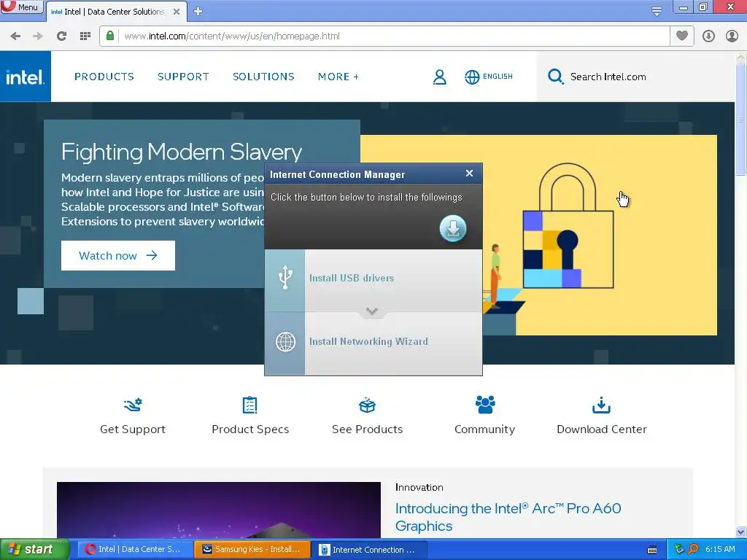The image size is (747, 560).
Task: Click the Product Specs clipboard icon
Action: click(249, 405)
